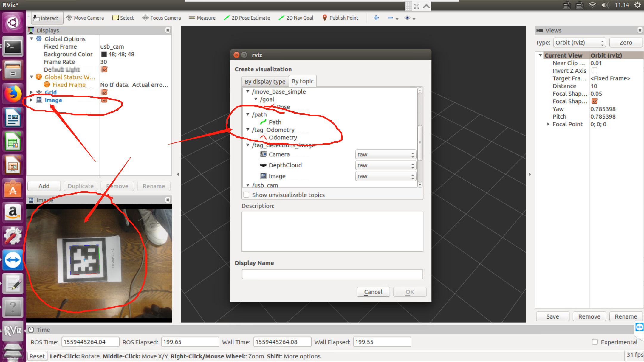This screenshot has height=362, width=644.
Task: Select the Odometry topic entry
Action: click(283, 137)
